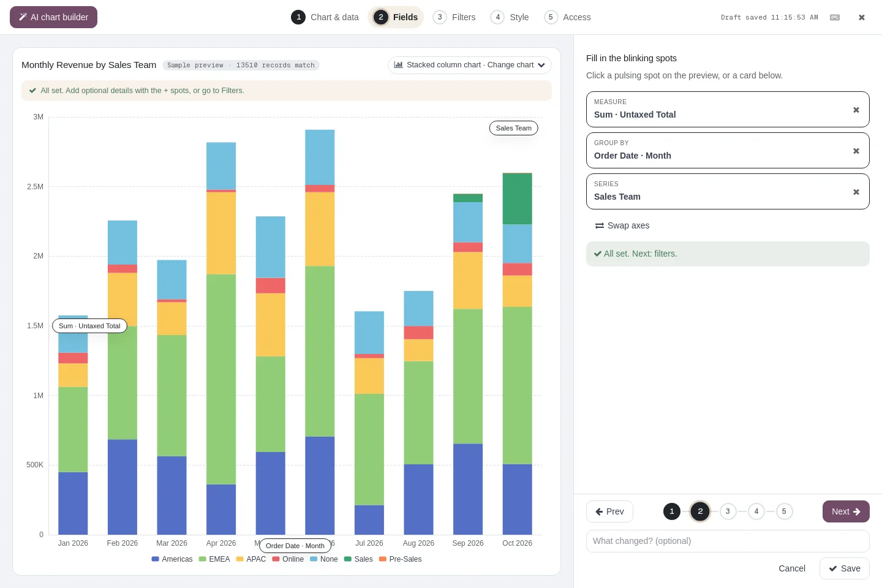Select step 2 circle in bottom stepper
Image resolution: width=882 pixels, height=588 pixels.
(700, 511)
